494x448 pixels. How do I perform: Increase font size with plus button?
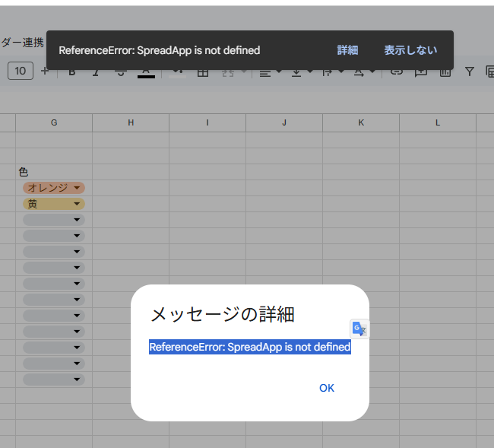pos(44,71)
